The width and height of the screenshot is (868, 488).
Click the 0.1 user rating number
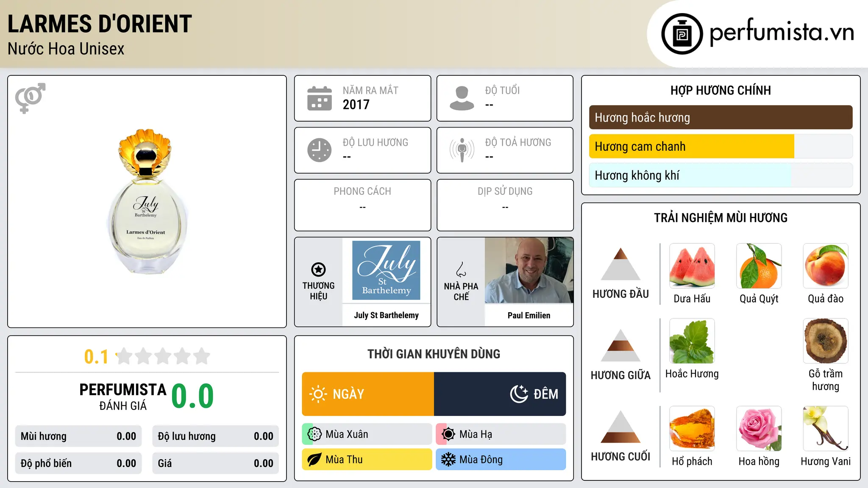click(96, 357)
